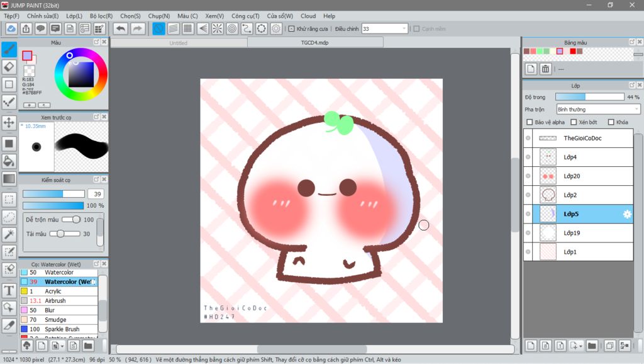Image resolution: width=644 pixels, height=364 pixels.
Task: Select the Smudge brush in list
Action: [x=58, y=319]
